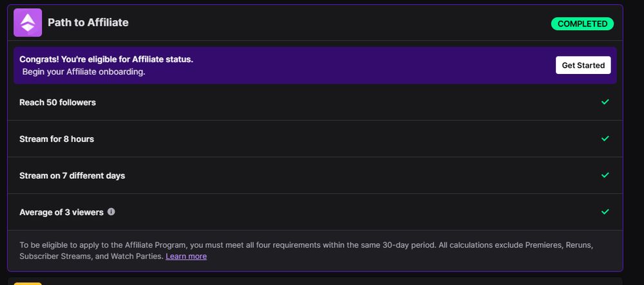This screenshot has height=285, width=644.
Task: Click the Congrats eligibility message text
Action: (106, 59)
